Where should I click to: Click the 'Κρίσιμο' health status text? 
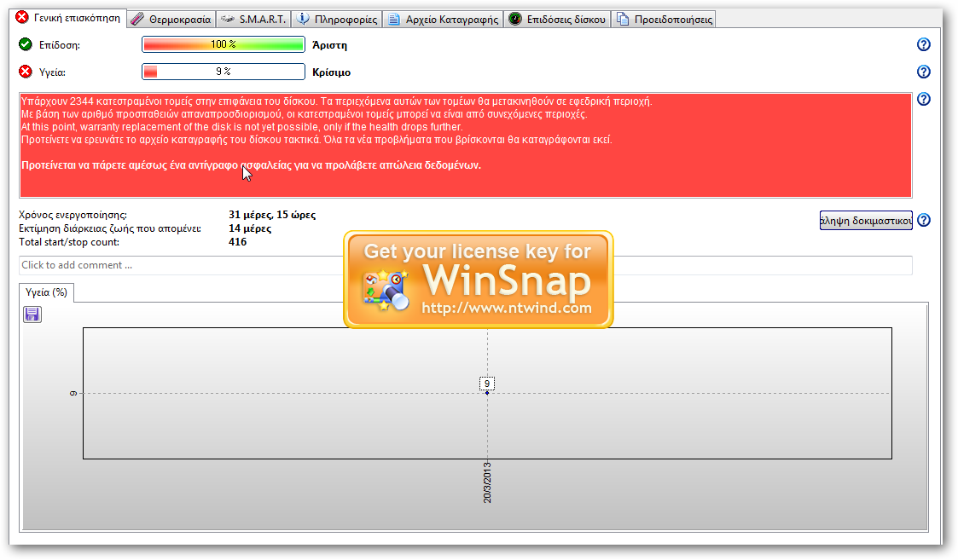(331, 72)
